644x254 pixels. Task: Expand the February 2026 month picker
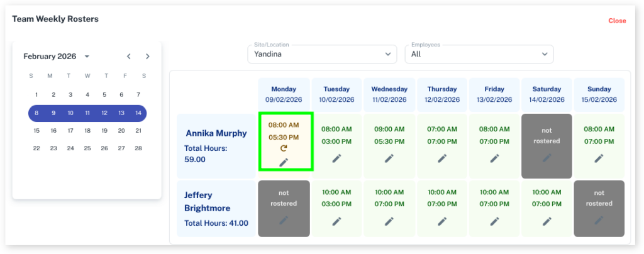pyautogui.click(x=87, y=57)
